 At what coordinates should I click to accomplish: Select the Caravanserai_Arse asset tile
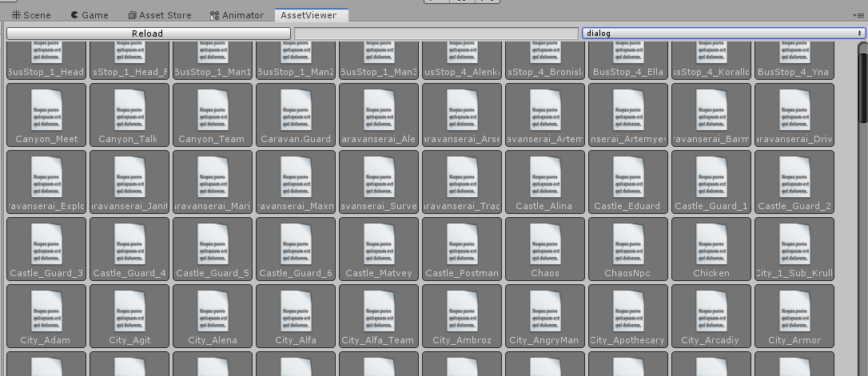point(462,115)
